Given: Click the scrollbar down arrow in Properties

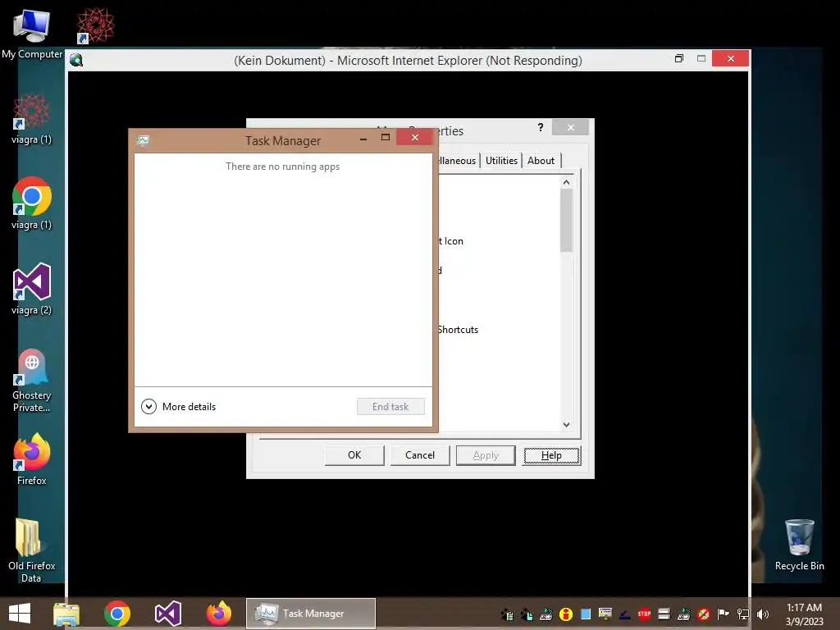Looking at the screenshot, I should tap(566, 425).
